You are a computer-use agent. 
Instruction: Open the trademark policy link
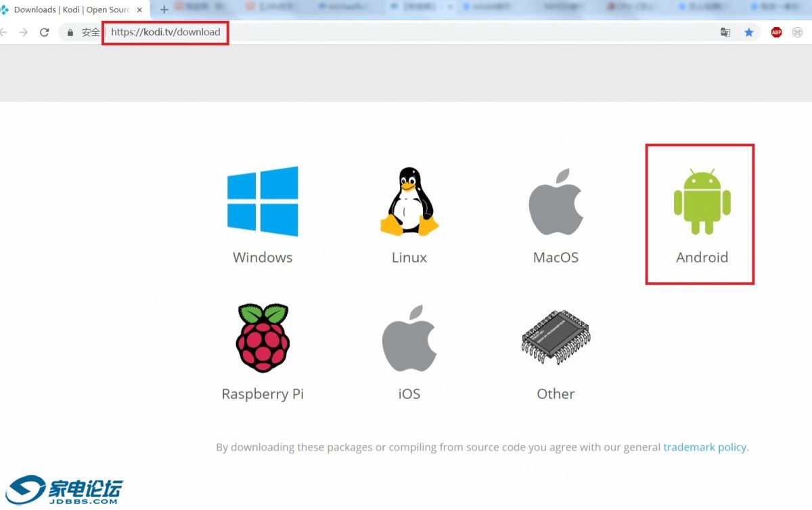coord(704,447)
